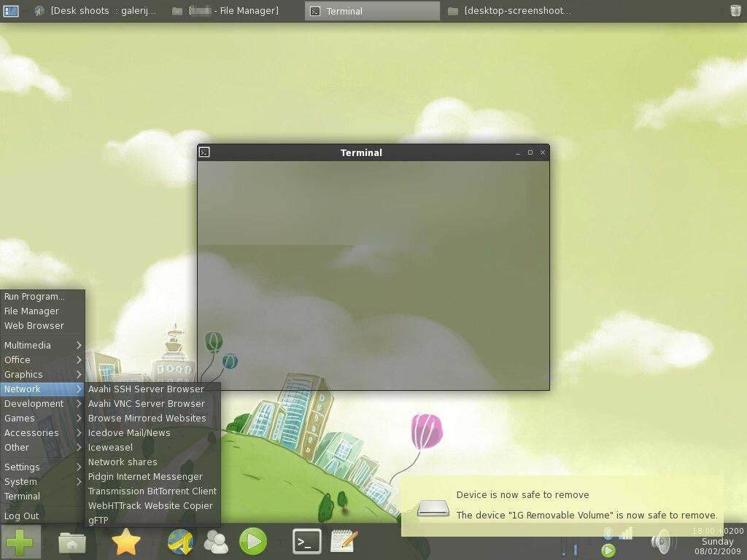Click the volume speaker icon in the tray
Screen dimensions: 747x560
tap(661, 541)
